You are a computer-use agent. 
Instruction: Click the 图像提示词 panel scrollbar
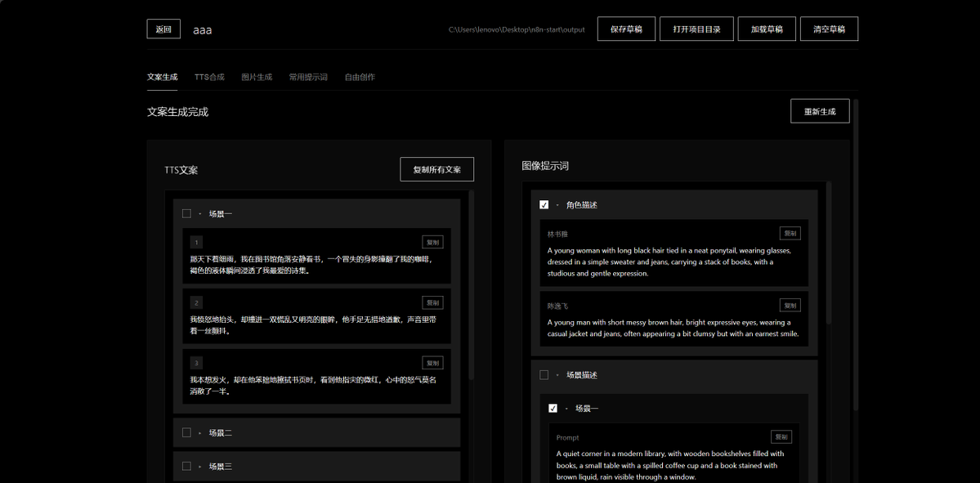829,253
